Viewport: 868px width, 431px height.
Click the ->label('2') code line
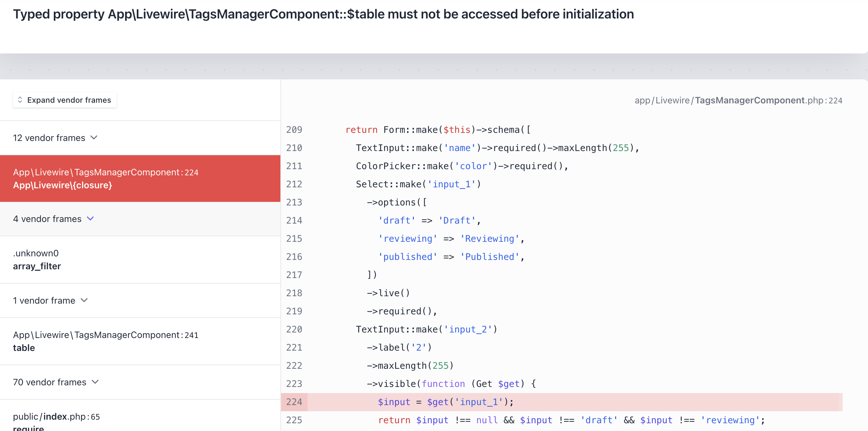pyautogui.click(x=399, y=348)
